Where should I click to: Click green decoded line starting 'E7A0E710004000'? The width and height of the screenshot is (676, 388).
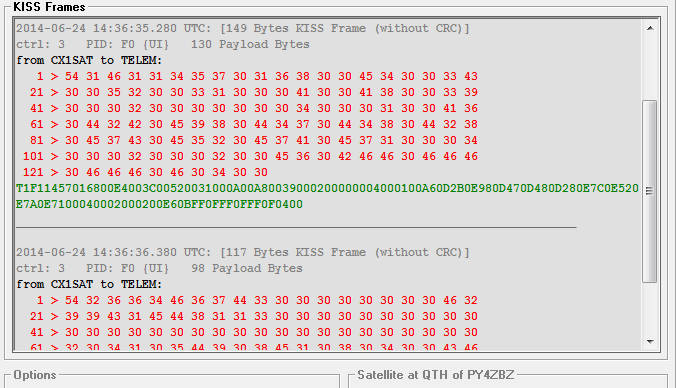click(x=160, y=204)
